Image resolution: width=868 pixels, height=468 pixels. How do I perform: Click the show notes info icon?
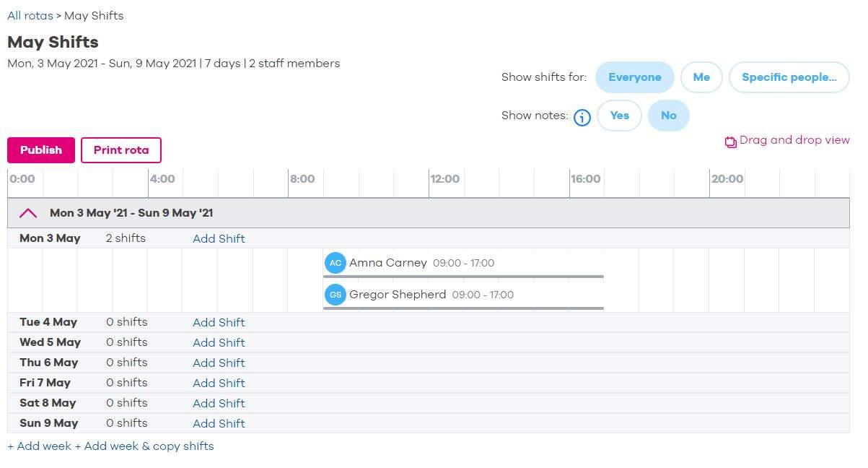point(582,117)
